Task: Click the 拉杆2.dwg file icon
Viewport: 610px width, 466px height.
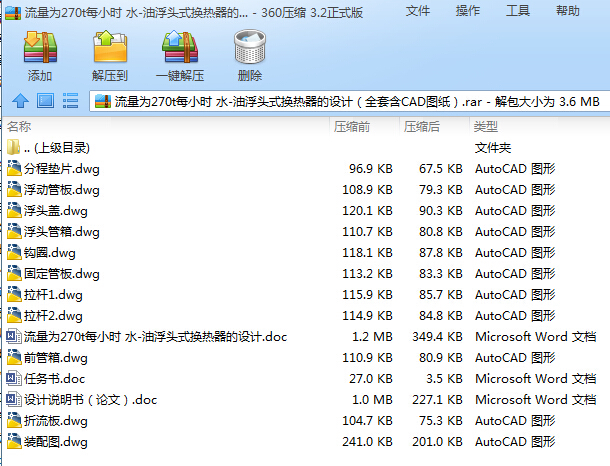Action: click(x=14, y=315)
